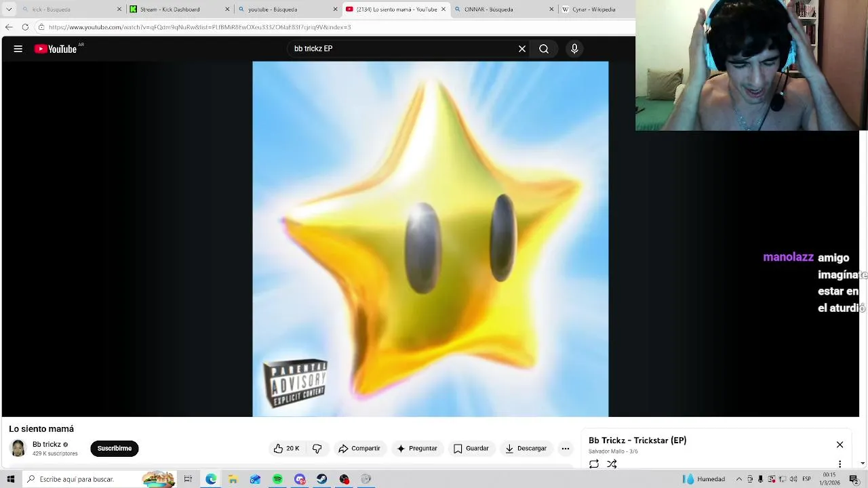Screen dimensions: 868x488
Task: Like the video (20 K)
Action: pos(286,449)
